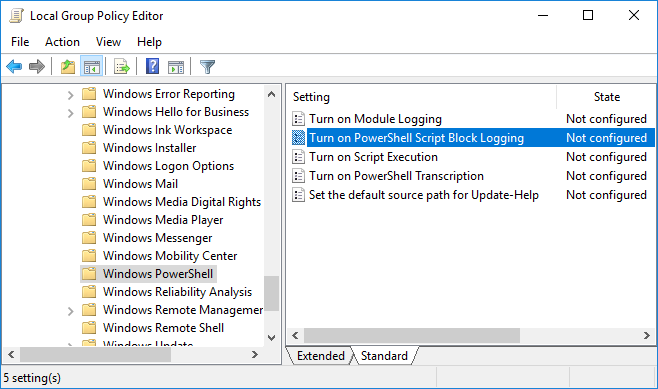Click the Windows Hello for Business folder icon

coord(89,112)
